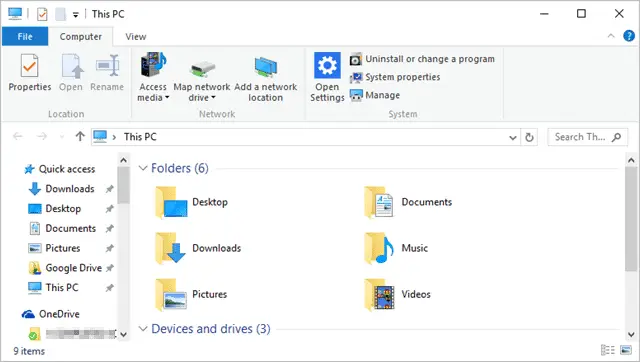The width and height of the screenshot is (640, 362).
Task: Collapse the Devices and drives section
Action: click(x=142, y=329)
